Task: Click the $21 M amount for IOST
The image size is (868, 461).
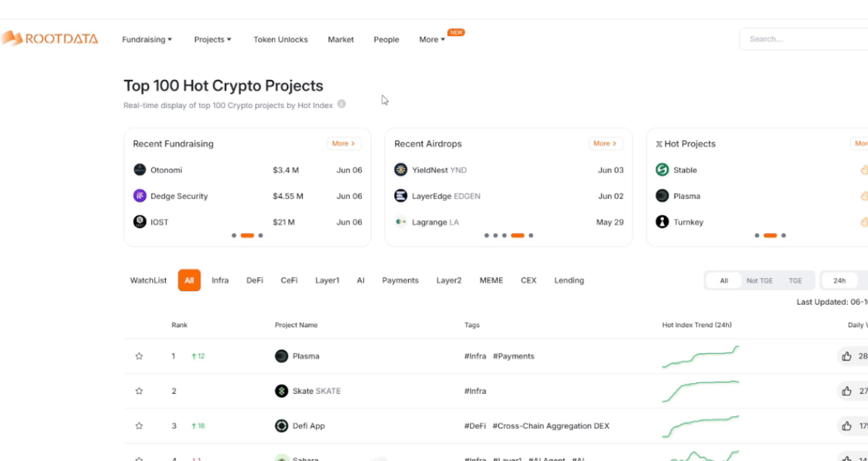Action: [x=285, y=222]
